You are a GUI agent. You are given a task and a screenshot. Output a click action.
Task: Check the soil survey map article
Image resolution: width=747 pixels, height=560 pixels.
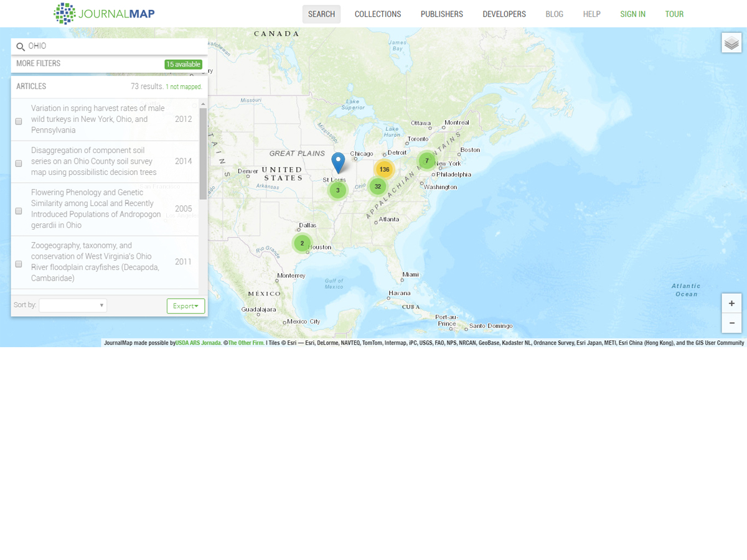click(x=19, y=164)
